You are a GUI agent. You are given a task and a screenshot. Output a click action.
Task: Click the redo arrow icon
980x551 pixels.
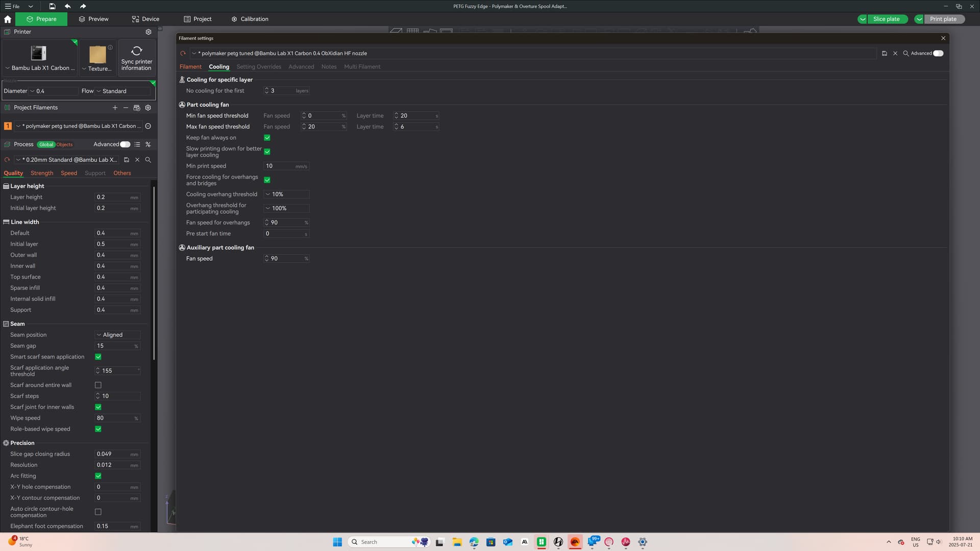pyautogui.click(x=83, y=6)
